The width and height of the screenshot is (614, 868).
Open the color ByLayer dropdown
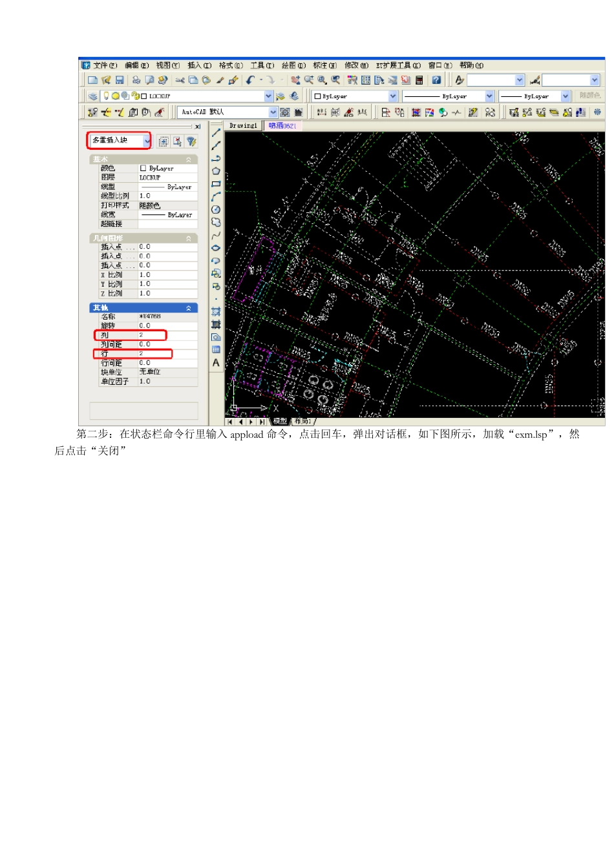pyautogui.click(x=393, y=96)
